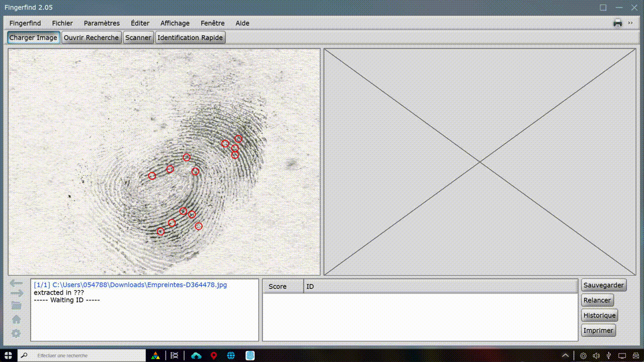644x362 pixels.
Task: Click the Empreintes-D364478.jpg file path link
Action: [139, 285]
